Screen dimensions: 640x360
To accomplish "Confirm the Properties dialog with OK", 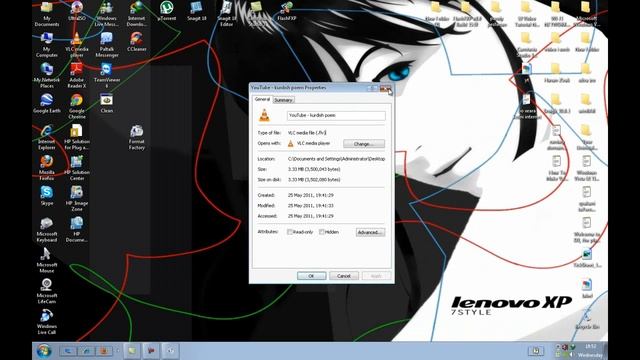I will click(311, 276).
